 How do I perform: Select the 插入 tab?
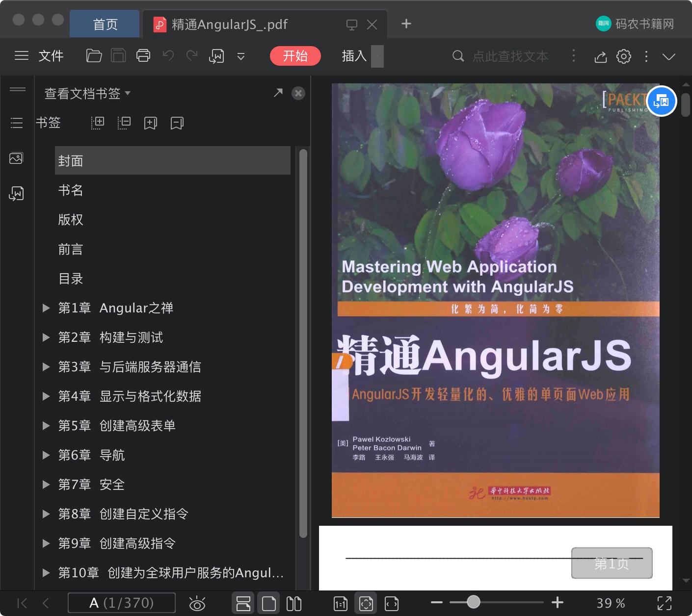tap(354, 56)
